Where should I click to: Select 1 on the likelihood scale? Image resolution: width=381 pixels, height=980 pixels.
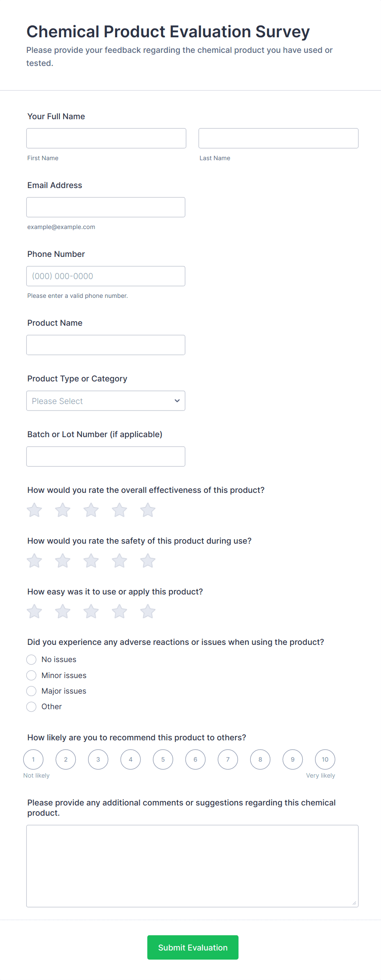(34, 760)
